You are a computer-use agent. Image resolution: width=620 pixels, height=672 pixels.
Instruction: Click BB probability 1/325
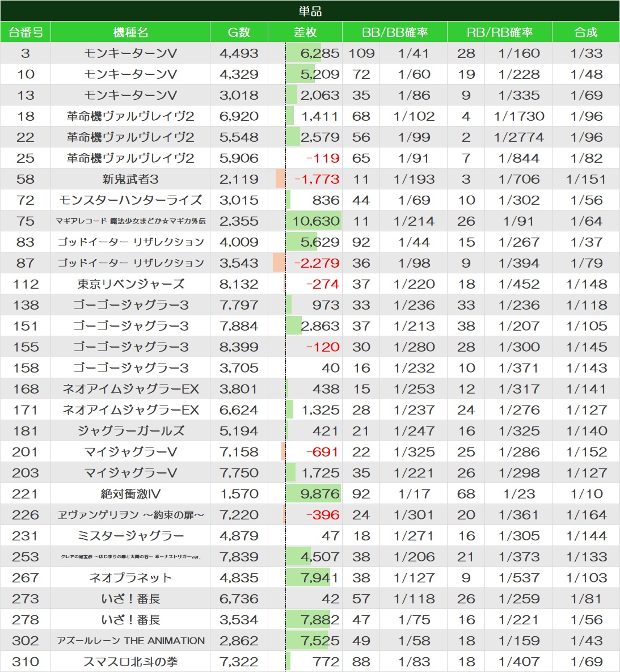pyautogui.click(x=414, y=452)
